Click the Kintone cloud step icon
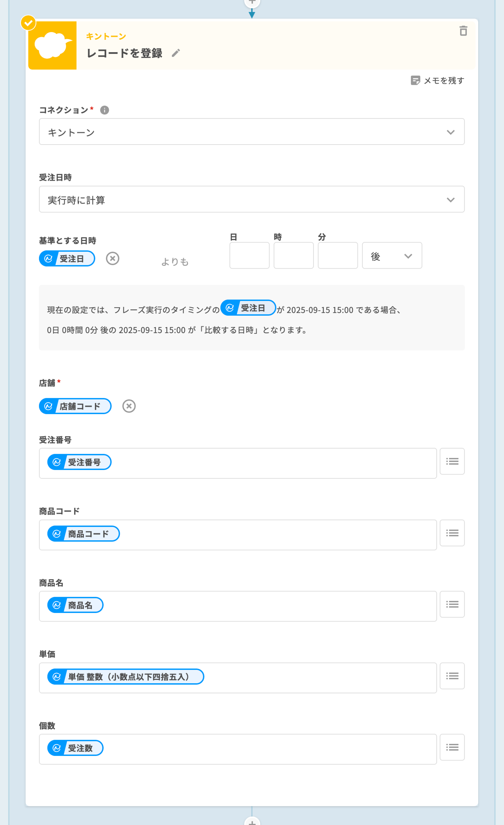 pos(53,45)
